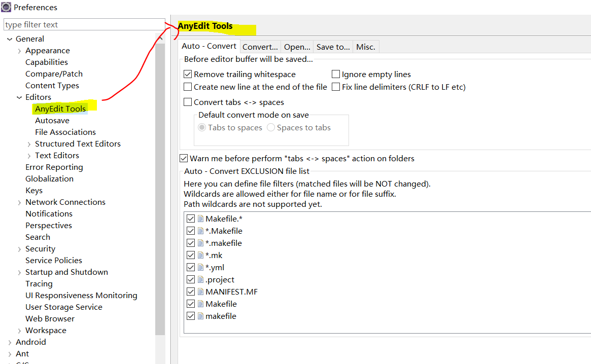Collapse the Editors tree node
The height and width of the screenshot is (364, 591).
[x=19, y=98]
